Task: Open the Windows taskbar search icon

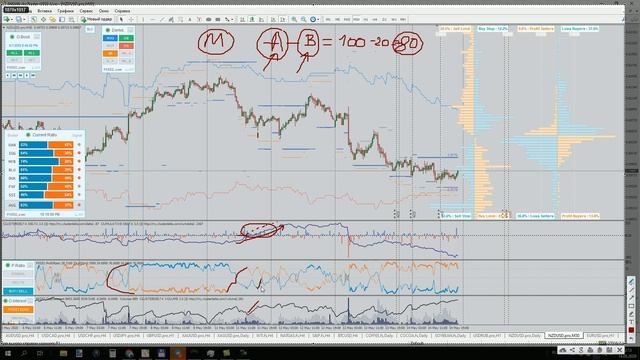Action: pos(24,353)
